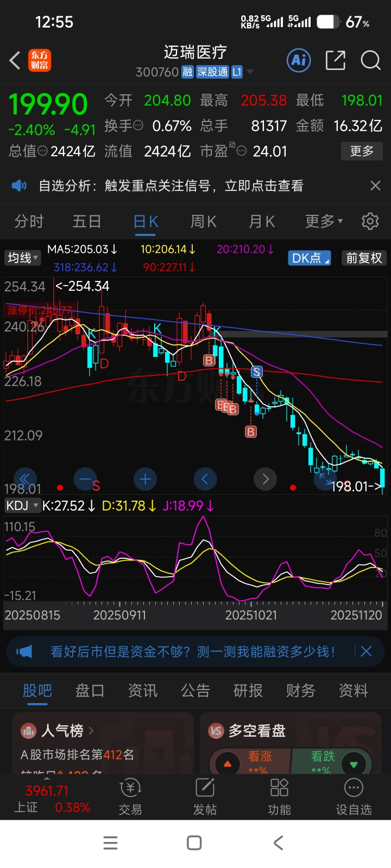Open 交易 from bottom bar
The height and width of the screenshot is (868, 391).
coord(130,797)
